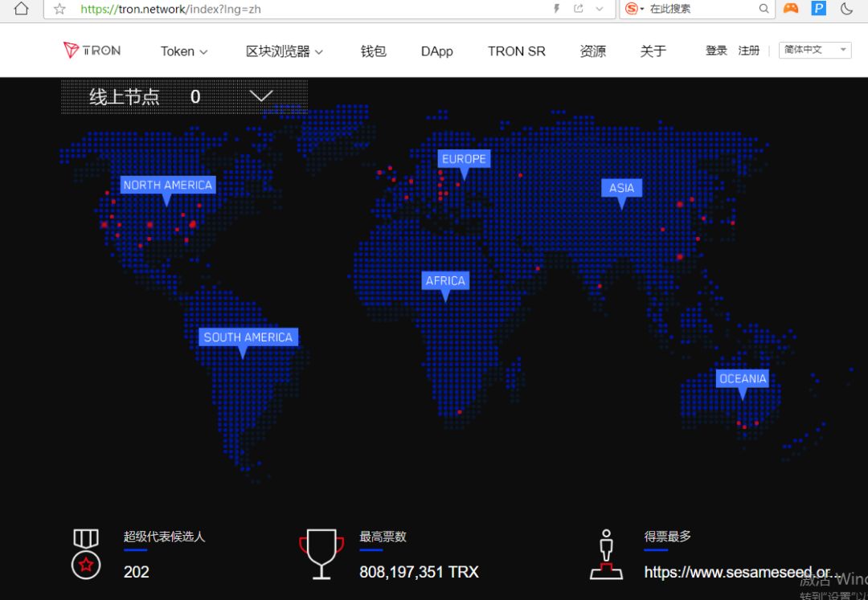Click the TRON logo

[92, 51]
